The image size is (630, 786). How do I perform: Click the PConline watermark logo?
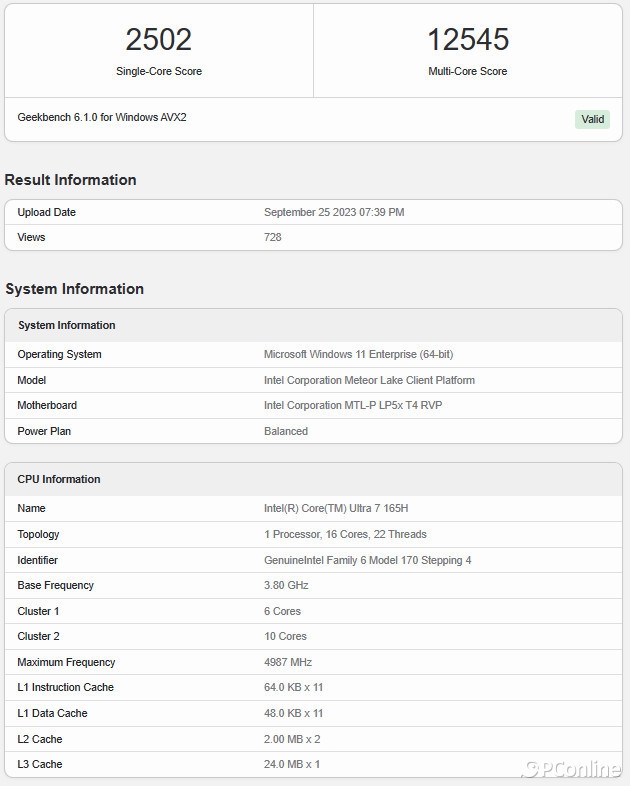tap(572, 768)
